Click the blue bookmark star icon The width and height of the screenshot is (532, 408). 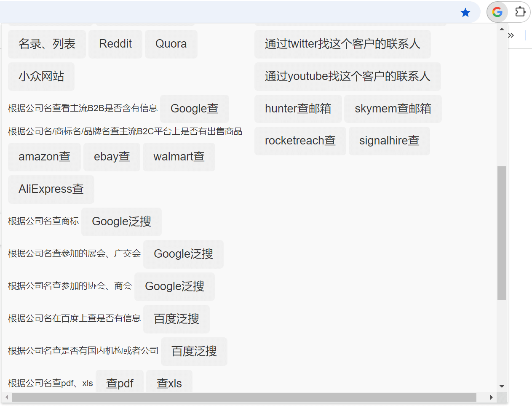(465, 13)
